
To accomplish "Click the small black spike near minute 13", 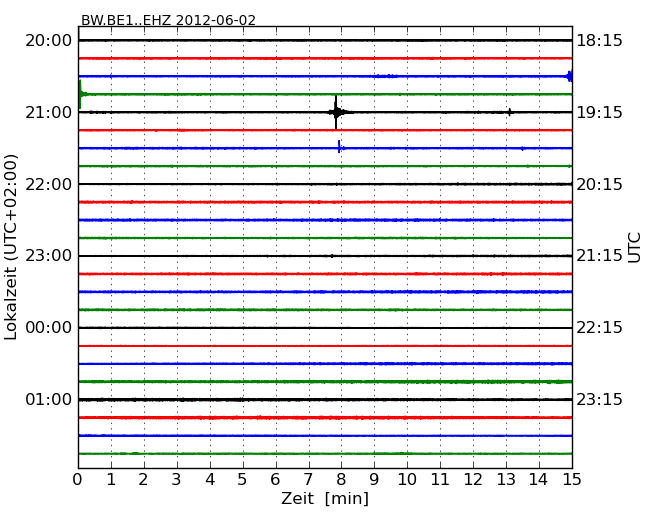I will pos(510,112).
